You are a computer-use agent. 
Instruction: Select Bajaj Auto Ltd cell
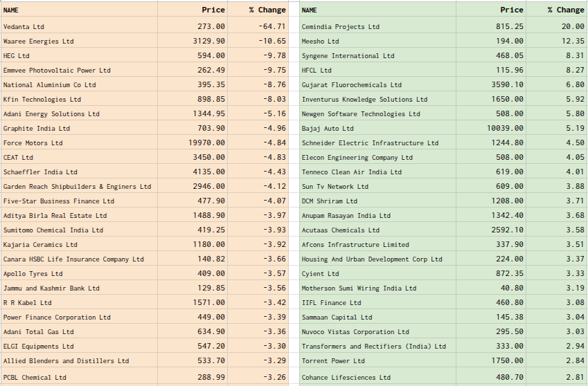(x=377, y=129)
